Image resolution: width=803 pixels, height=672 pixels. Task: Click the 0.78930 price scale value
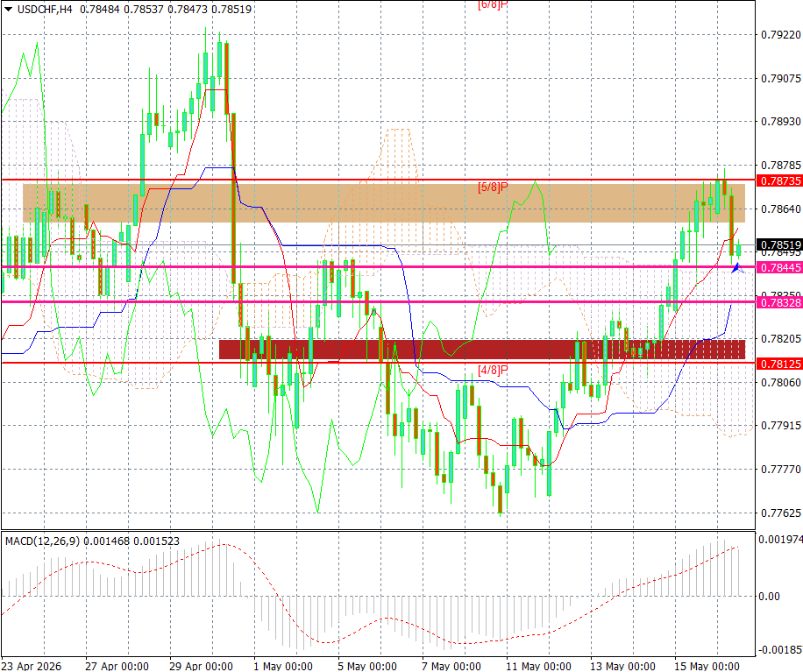[x=780, y=121]
